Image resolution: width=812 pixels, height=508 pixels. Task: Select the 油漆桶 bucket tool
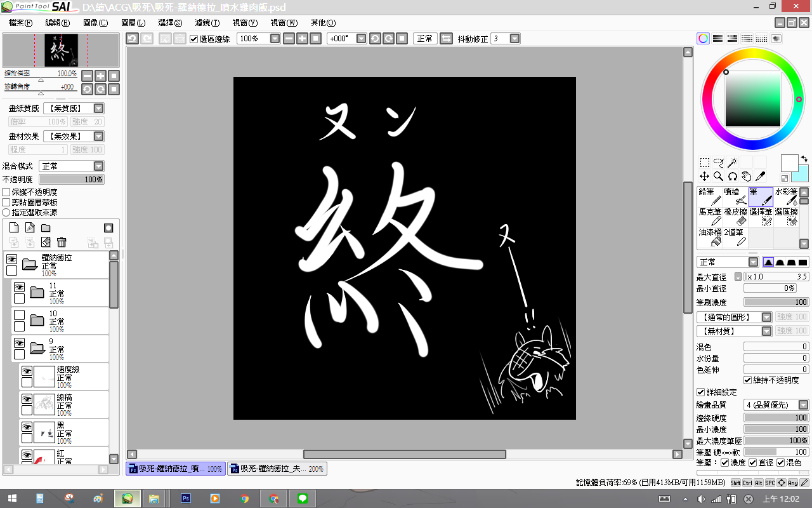click(710, 237)
